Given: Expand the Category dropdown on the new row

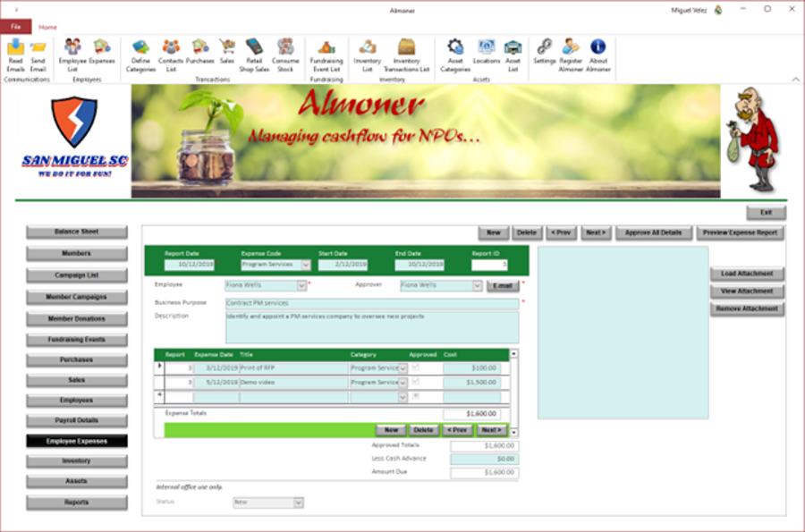Looking at the screenshot, I should 403,397.
